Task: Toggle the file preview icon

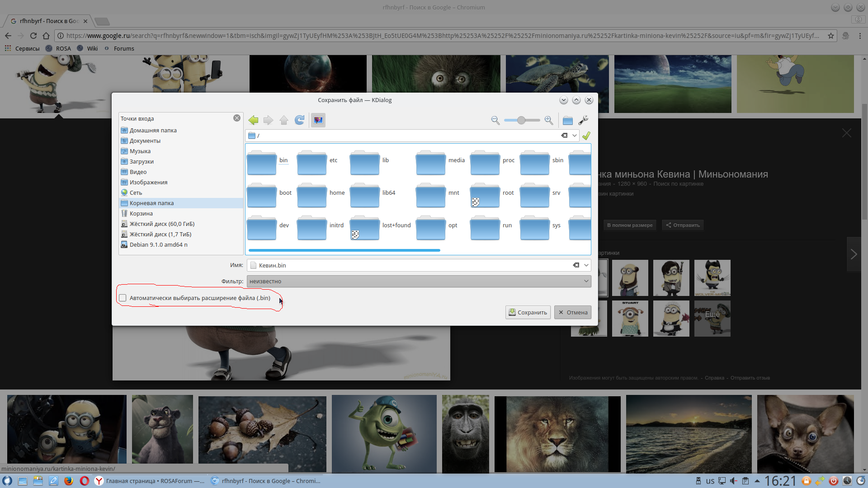Action: (318, 120)
